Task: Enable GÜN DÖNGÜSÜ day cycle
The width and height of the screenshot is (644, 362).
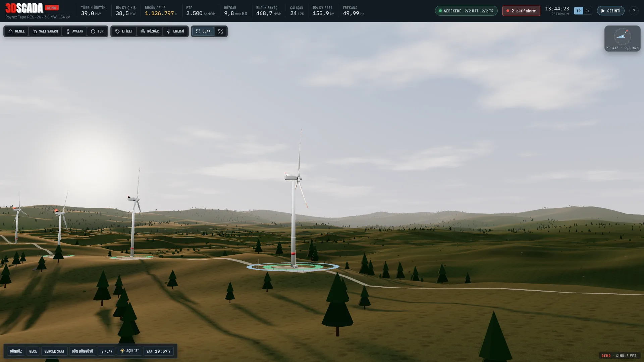Action: click(x=83, y=351)
